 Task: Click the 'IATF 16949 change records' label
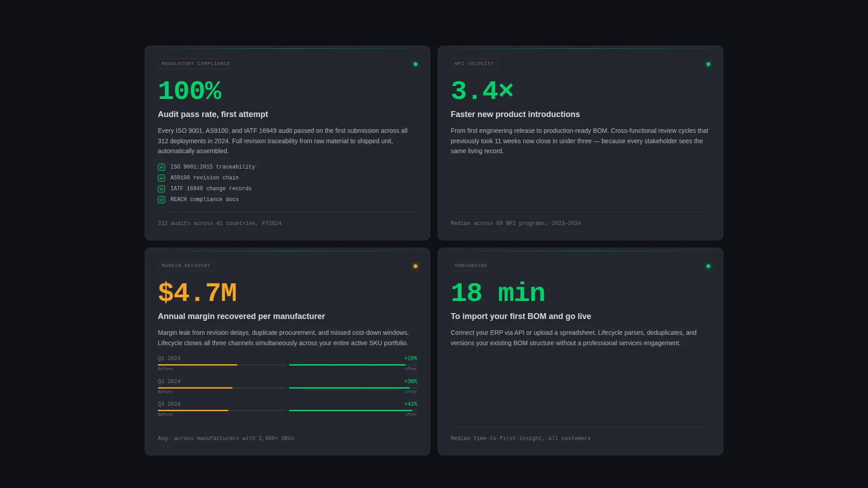(x=211, y=189)
